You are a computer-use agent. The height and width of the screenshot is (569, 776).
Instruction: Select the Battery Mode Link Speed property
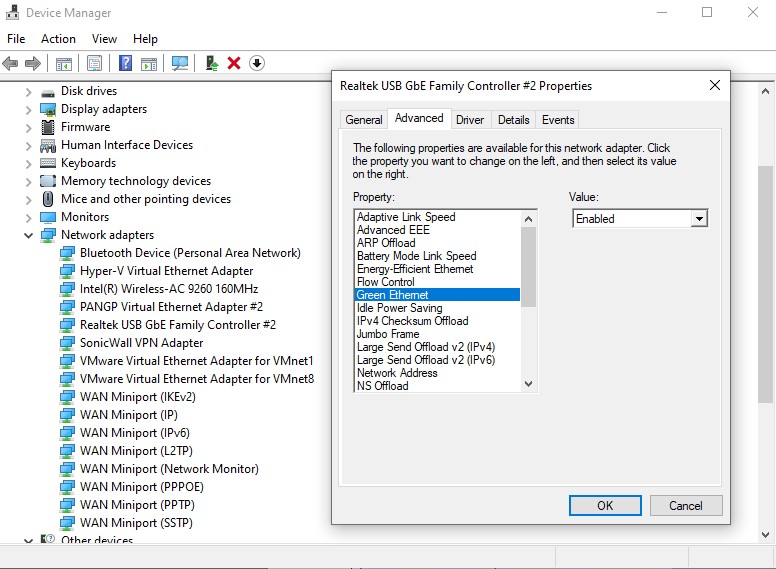tap(437, 256)
